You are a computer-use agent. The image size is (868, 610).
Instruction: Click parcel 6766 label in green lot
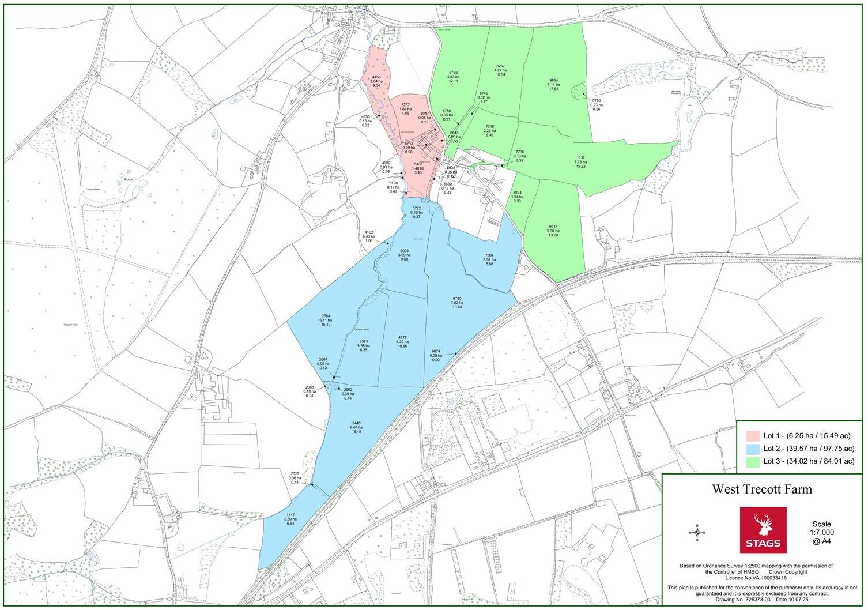point(454,77)
